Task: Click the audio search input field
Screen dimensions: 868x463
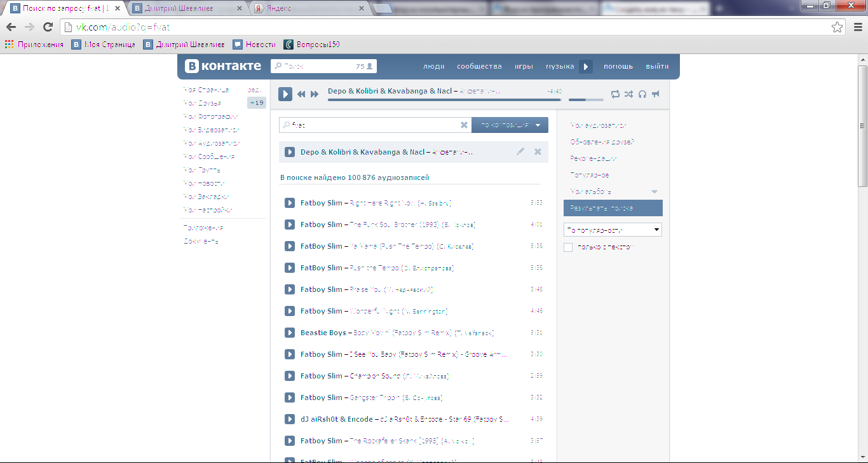Action: (x=375, y=125)
